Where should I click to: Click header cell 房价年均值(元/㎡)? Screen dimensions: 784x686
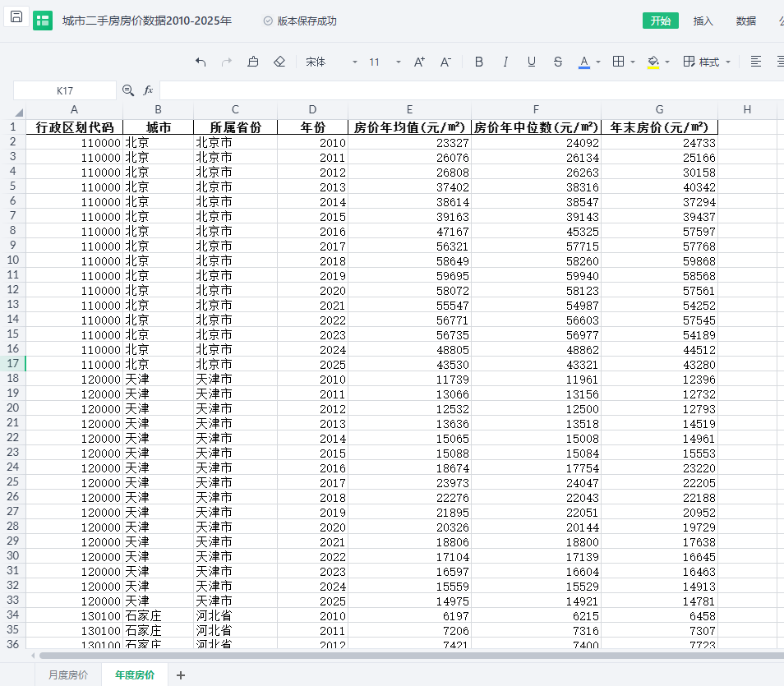(x=409, y=127)
